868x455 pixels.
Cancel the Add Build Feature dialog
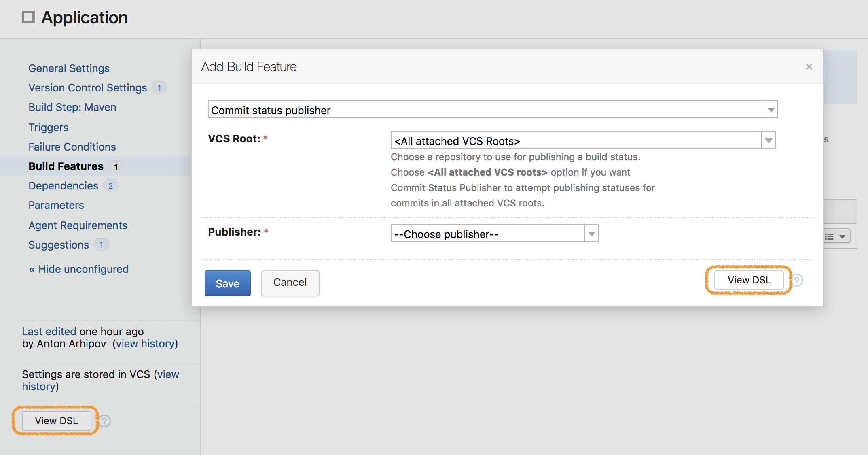tap(290, 283)
